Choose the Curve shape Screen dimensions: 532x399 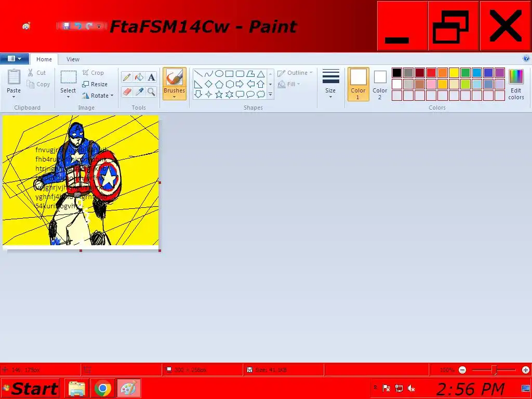tap(209, 74)
